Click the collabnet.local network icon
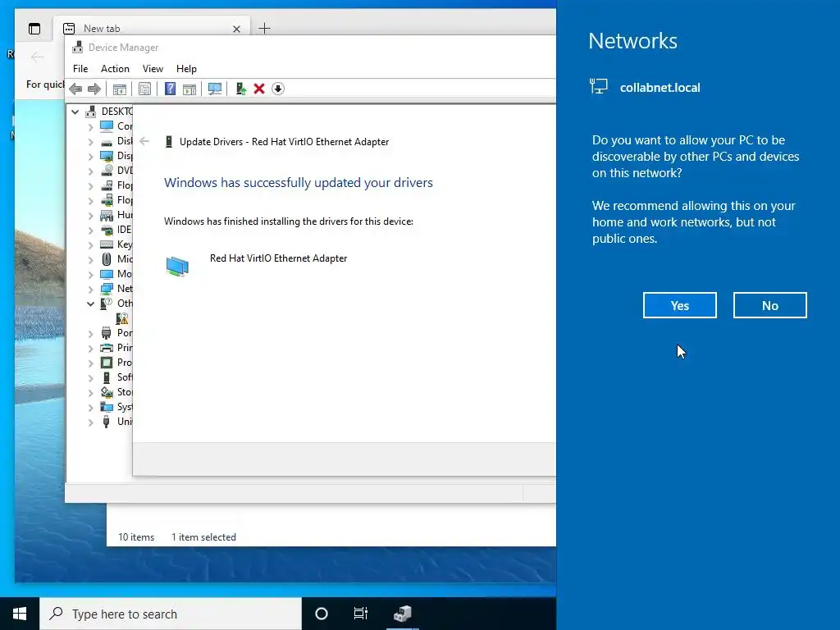 click(598, 86)
